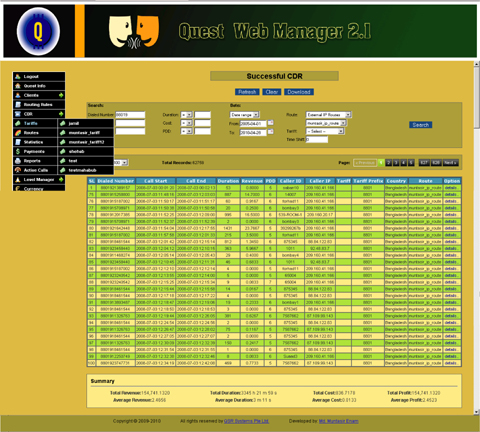
Task: Click the PDD value input field
Action: [203, 131]
